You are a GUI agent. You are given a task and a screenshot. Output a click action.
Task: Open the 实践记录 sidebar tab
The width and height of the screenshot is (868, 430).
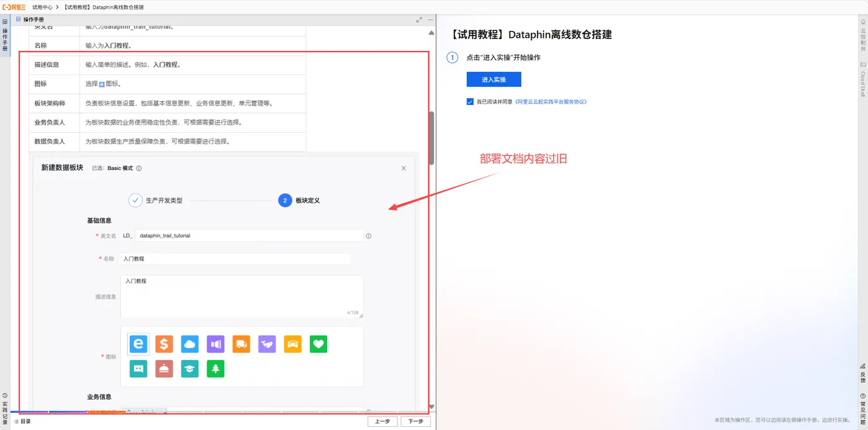tap(5, 409)
